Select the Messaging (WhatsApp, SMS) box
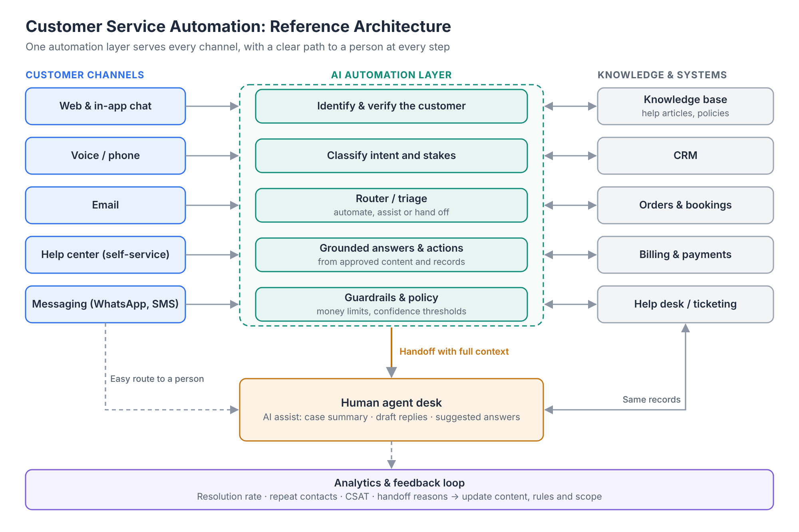799x532 pixels. pyautogui.click(x=105, y=304)
